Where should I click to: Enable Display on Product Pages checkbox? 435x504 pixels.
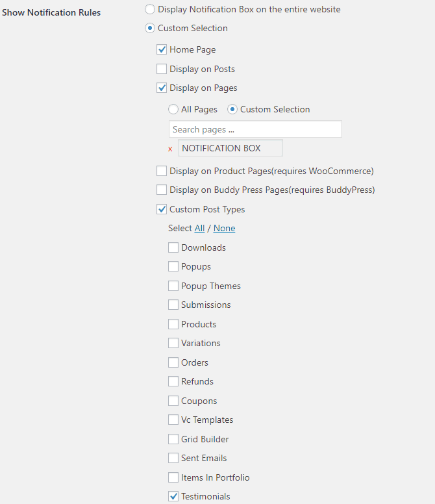pos(162,171)
